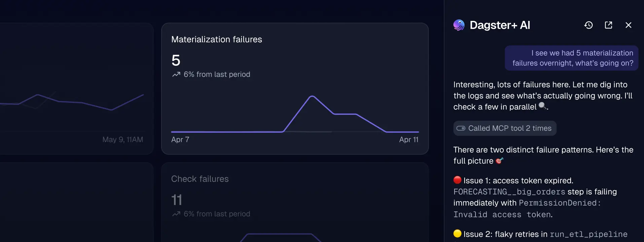Click the red Issue 1 indicator dot

click(x=457, y=180)
